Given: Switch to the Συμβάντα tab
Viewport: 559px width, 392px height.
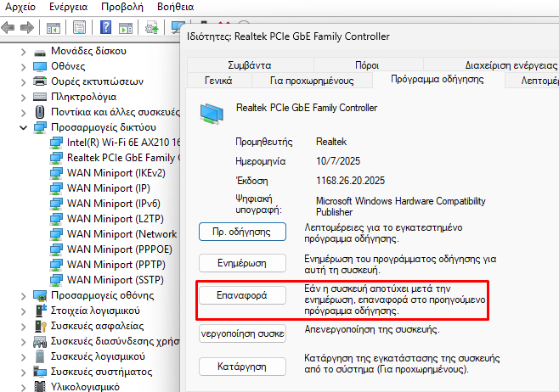Looking at the screenshot, I should [250, 65].
